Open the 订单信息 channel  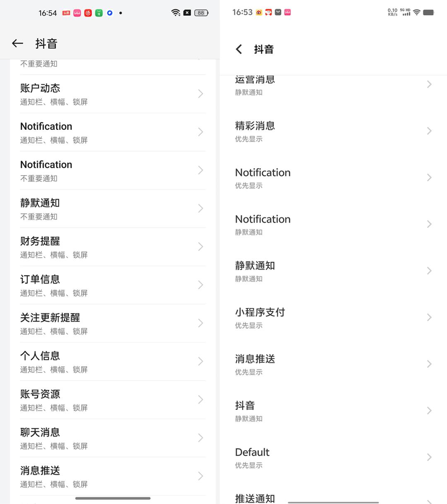[113, 285]
